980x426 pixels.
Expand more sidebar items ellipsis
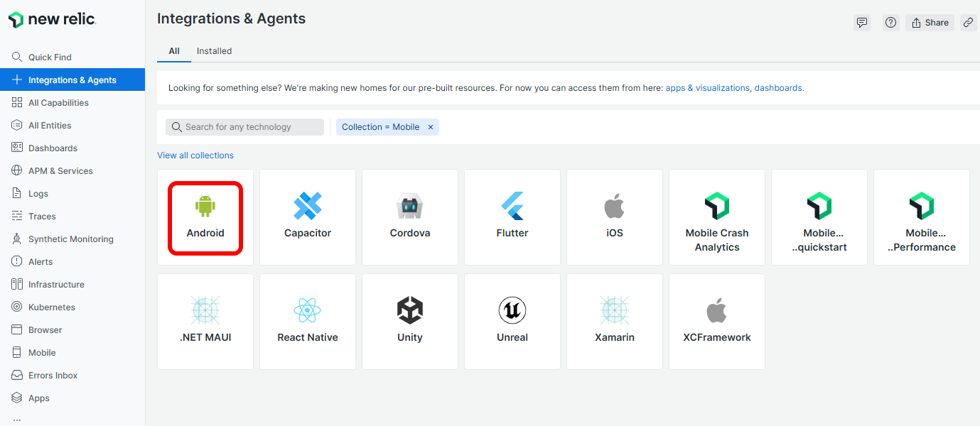[17, 419]
